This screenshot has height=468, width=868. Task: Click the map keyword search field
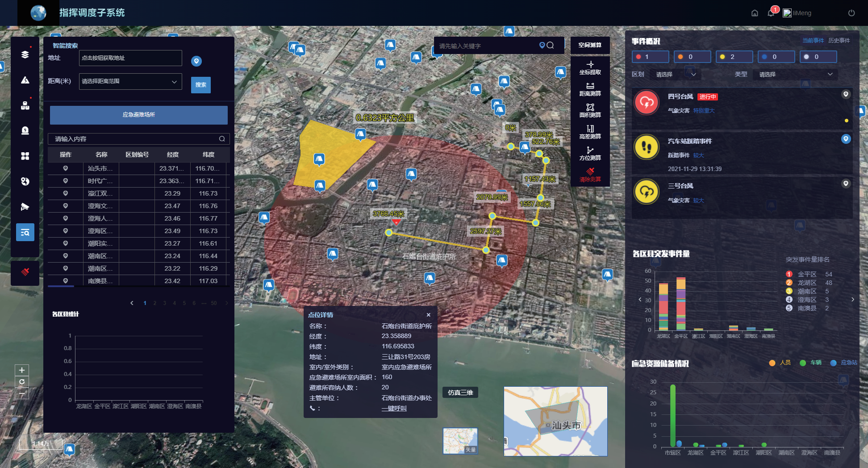[487, 46]
